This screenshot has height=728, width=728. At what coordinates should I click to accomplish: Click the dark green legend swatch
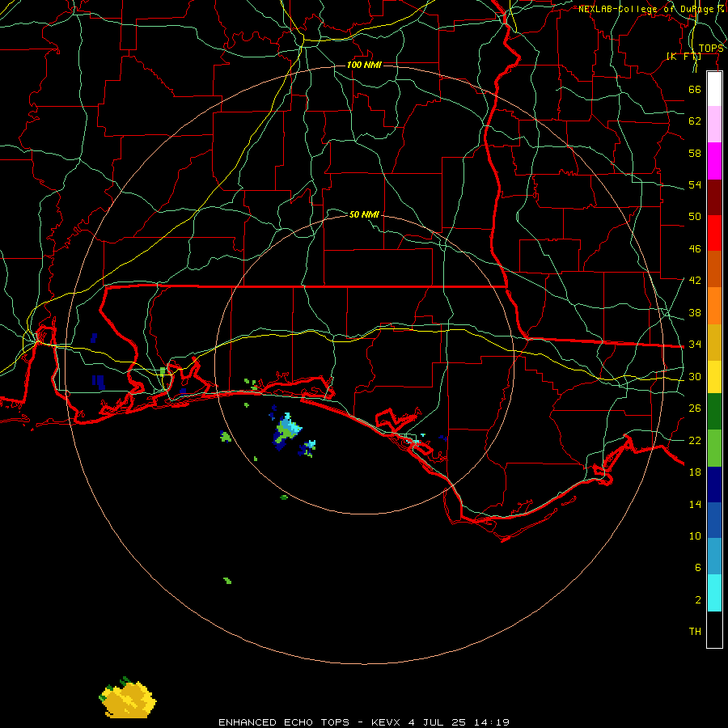714,412
